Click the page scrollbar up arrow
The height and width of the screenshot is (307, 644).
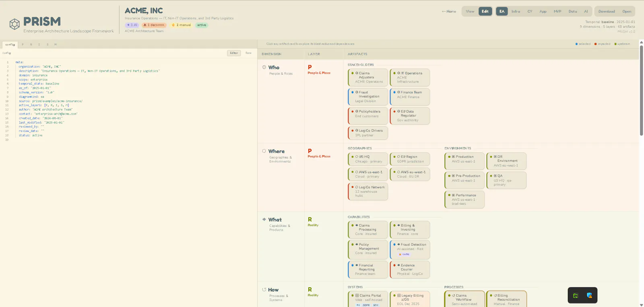pos(641,42)
